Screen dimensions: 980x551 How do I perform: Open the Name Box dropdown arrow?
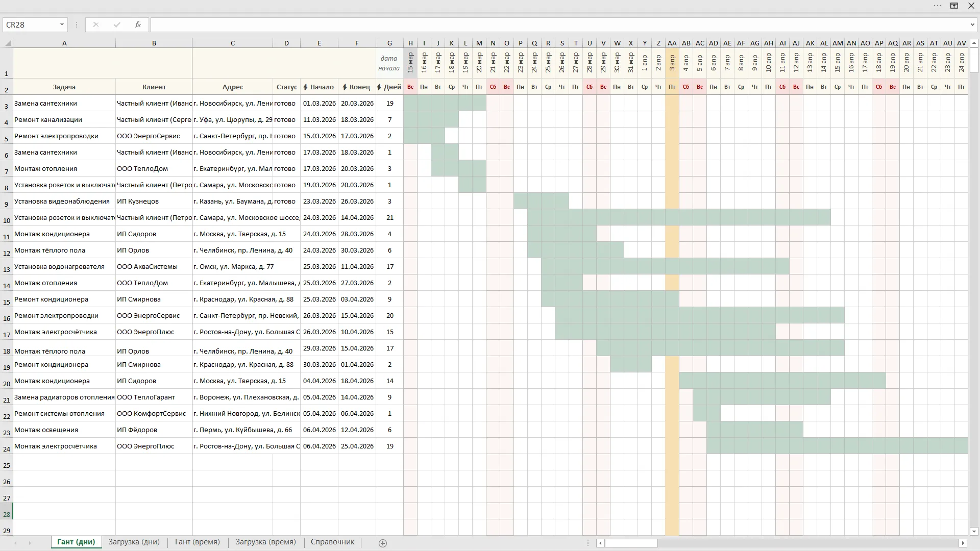(62, 24)
